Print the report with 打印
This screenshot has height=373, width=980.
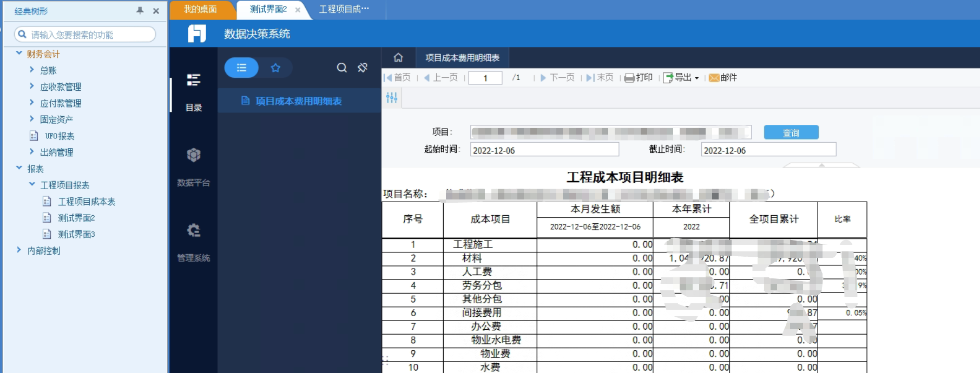click(x=639, y=77)
